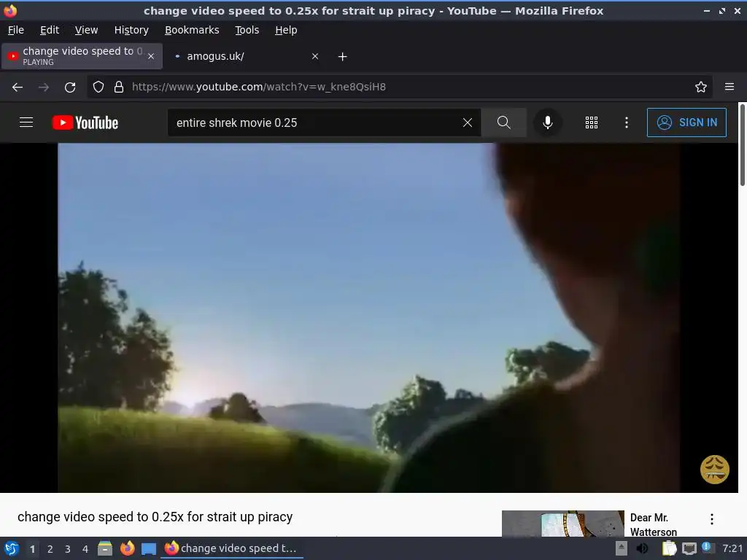Click the 7:21 clock

[x=732, y=548]
